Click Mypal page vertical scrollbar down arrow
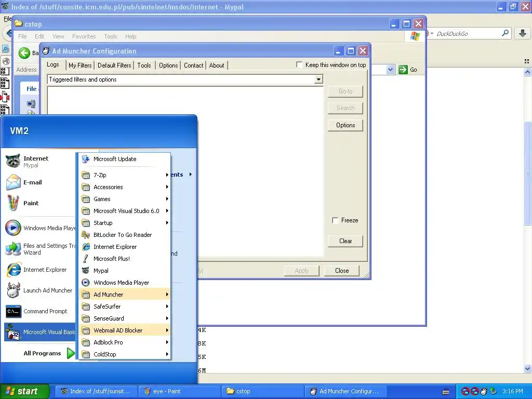532x399 pixels. [527, 368]
